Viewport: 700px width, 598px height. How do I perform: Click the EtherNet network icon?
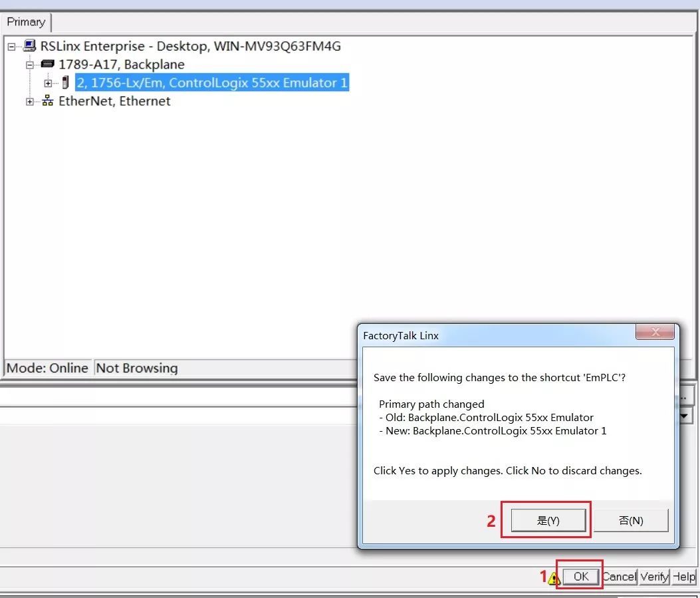(47, 101)
